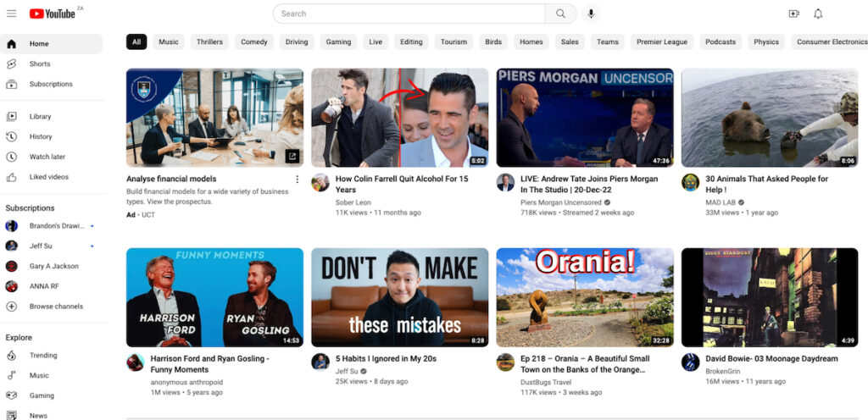This screenshot has height=420, width=868.
Task: Open 'How Colin Farrell Quit Alcohol' title
Action: [402, 185]
